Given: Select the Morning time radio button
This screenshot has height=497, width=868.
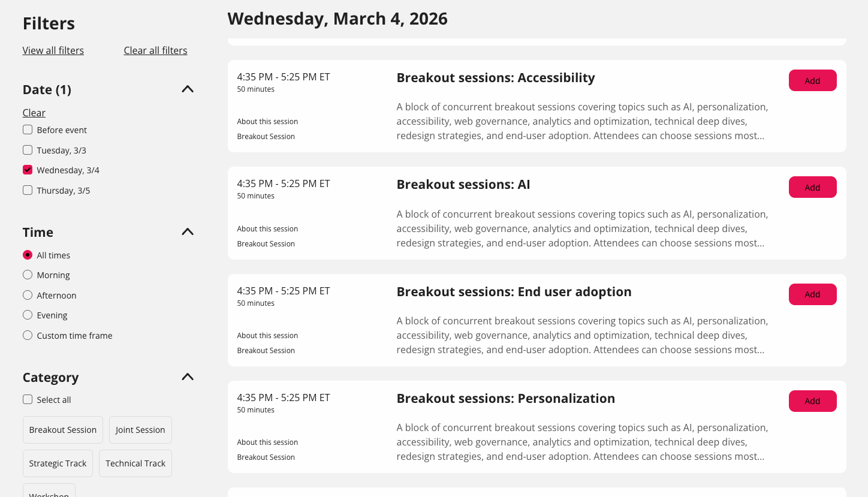Looking at the screenshot, I should pos(28,275).
